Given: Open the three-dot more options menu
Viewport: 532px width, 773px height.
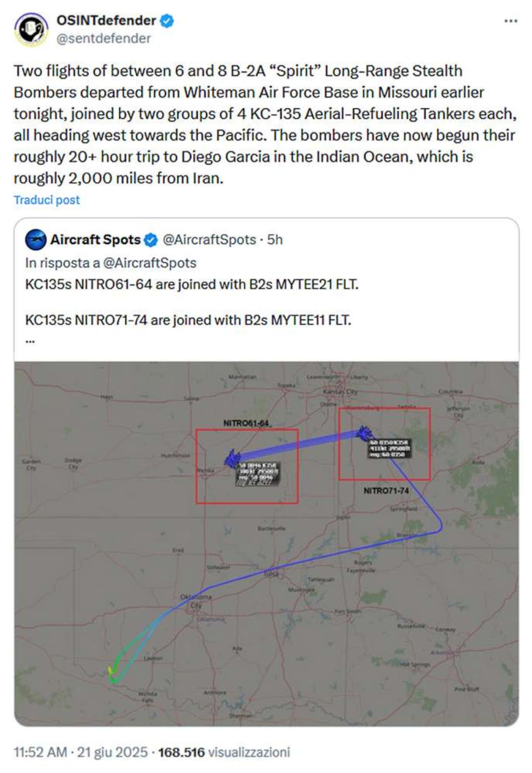Looking at the screenshot, I should click(x=510, y=21).
